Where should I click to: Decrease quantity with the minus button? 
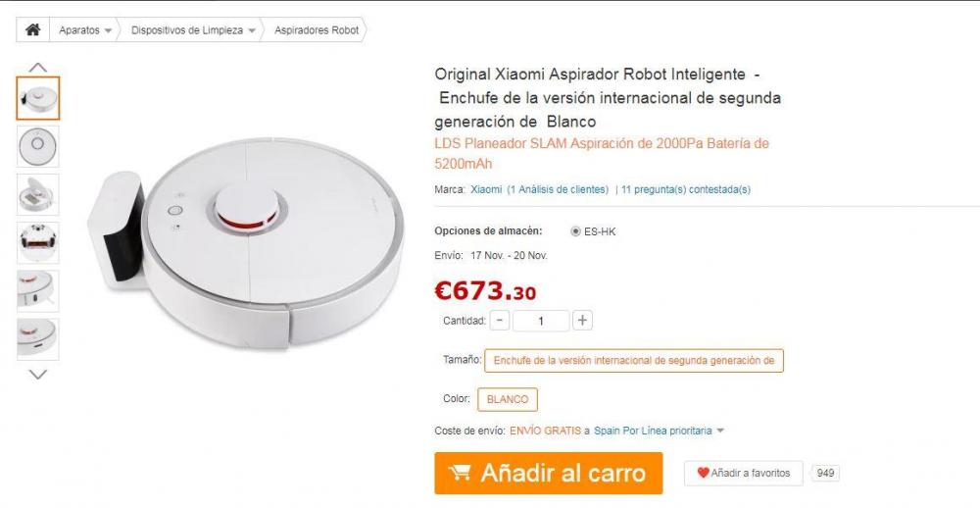pos(500,321)
